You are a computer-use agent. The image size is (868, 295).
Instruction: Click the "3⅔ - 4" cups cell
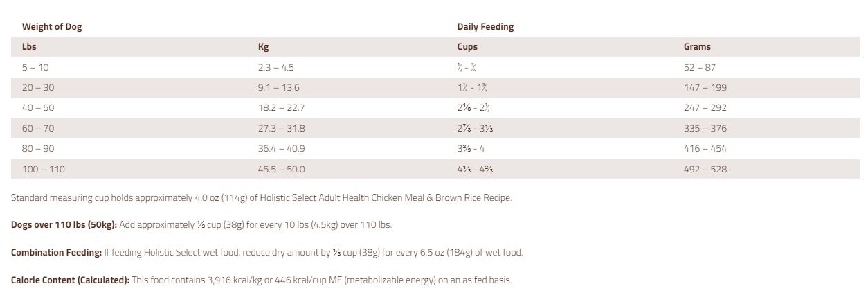pyautogui.click(x=471, y=149)
